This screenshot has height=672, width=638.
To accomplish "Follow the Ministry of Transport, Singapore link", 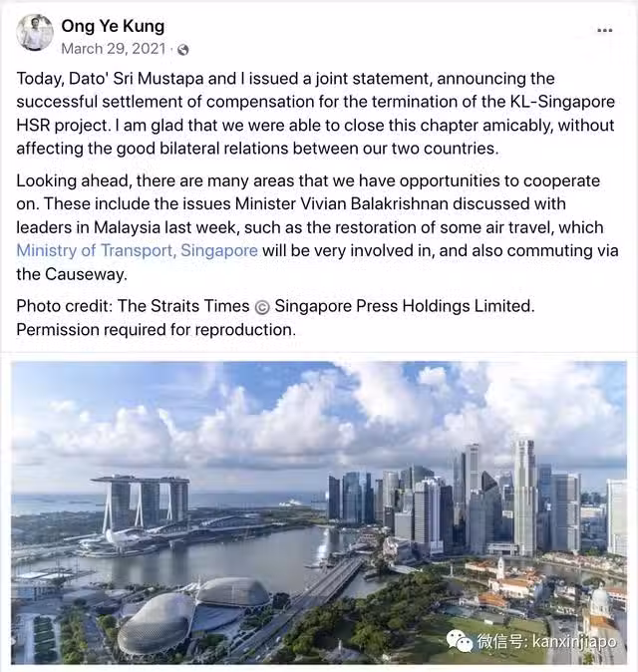I will 138,250.
